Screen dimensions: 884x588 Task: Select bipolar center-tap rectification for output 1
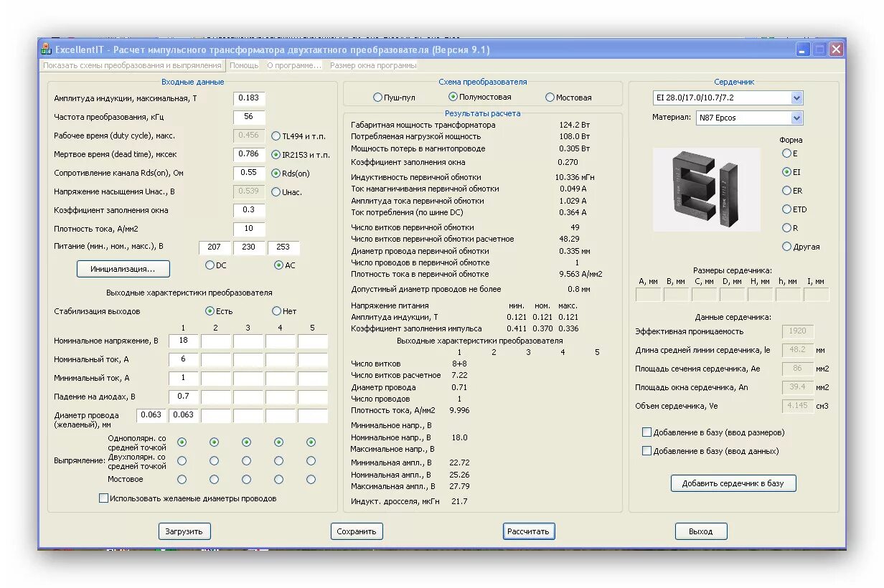pos(182,461)
